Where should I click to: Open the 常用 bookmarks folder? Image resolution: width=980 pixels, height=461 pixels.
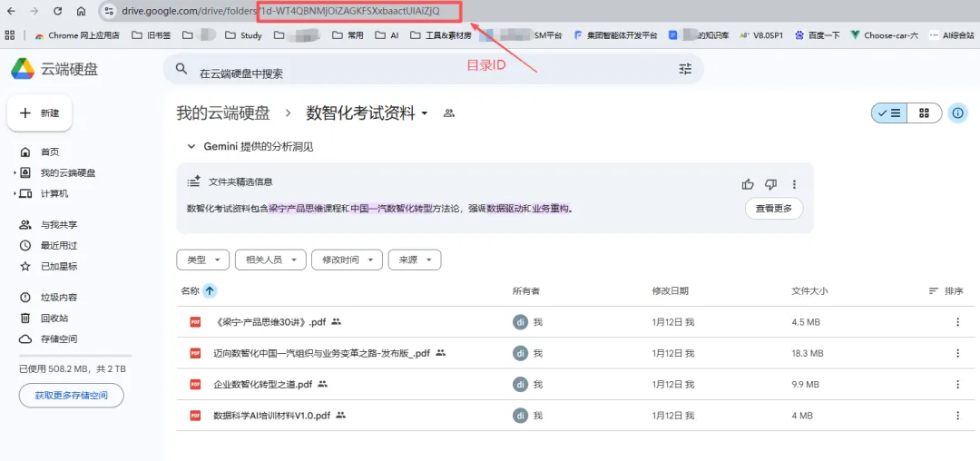pyautogui.click(x=348, y=35)
